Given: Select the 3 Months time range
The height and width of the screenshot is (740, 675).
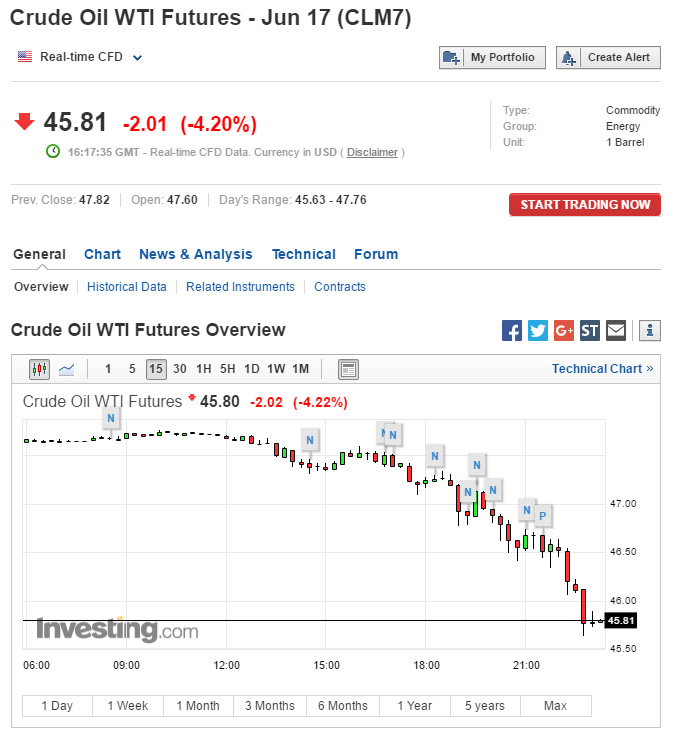Looking at the screenshot, I should (270, 706).
